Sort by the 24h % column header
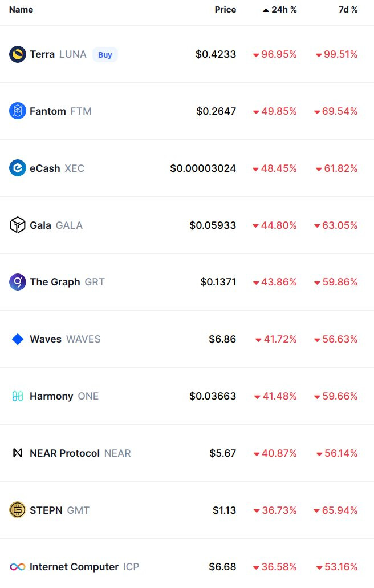The image size is (374, 588). (280, 10)
